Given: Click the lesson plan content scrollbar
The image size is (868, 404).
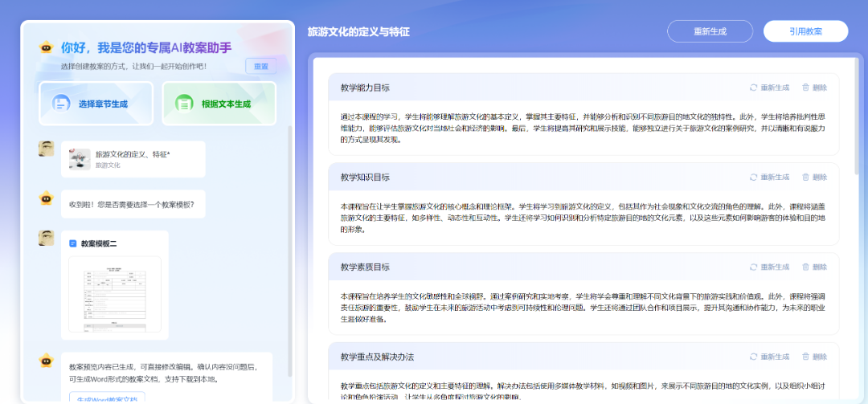Looking at the screenshot, I should pyautogui.click(x=858, y=120).
